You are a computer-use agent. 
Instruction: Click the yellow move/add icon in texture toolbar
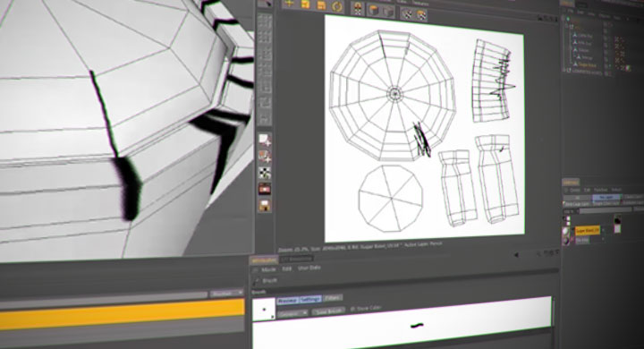point(289,4)
